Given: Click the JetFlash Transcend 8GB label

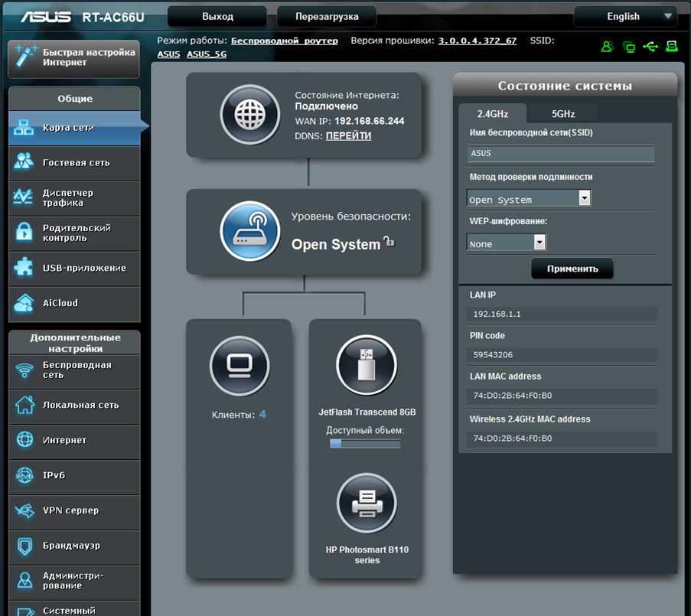Looking at the screenshot, I should pos(367,412).
